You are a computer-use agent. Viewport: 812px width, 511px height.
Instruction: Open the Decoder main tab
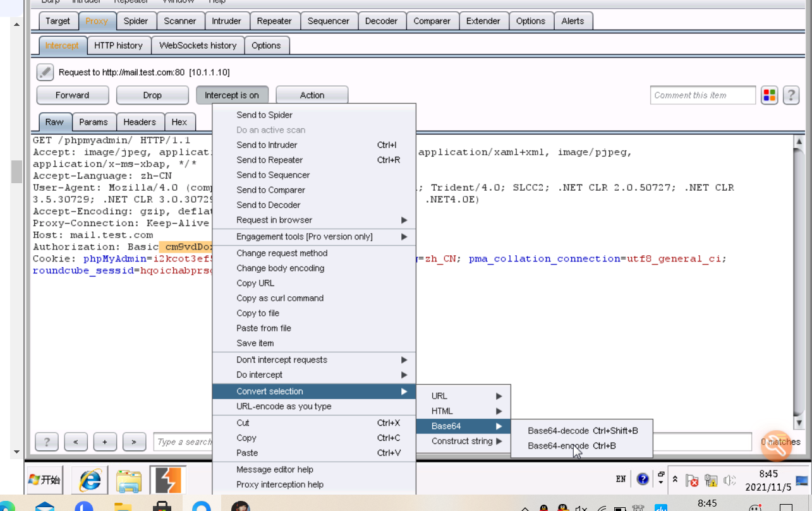point(382,21)
